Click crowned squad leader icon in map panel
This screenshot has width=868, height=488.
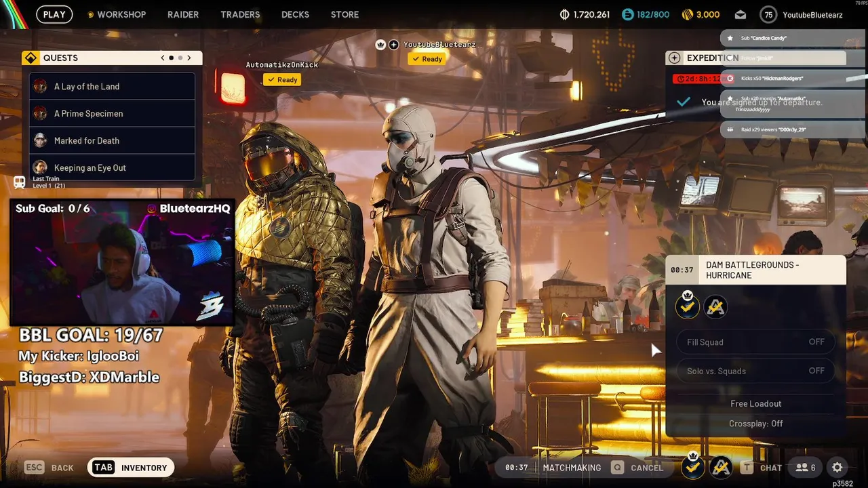click(688, 306)
